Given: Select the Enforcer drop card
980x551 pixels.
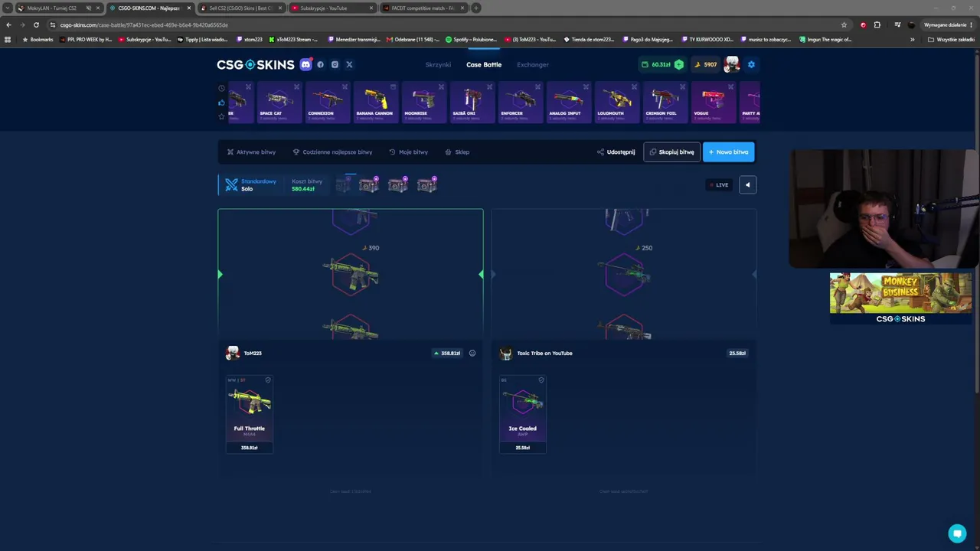Looking at the screenshot, I should coord(519,103).
